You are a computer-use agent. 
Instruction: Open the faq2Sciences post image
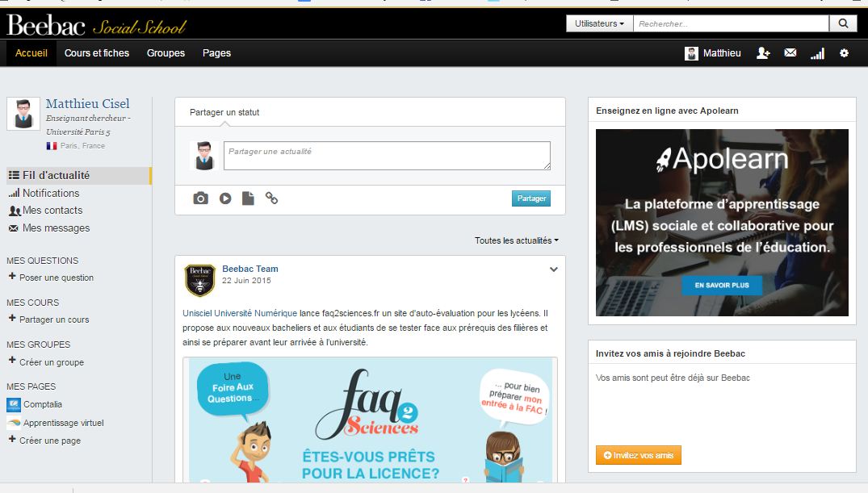[371, 420]
